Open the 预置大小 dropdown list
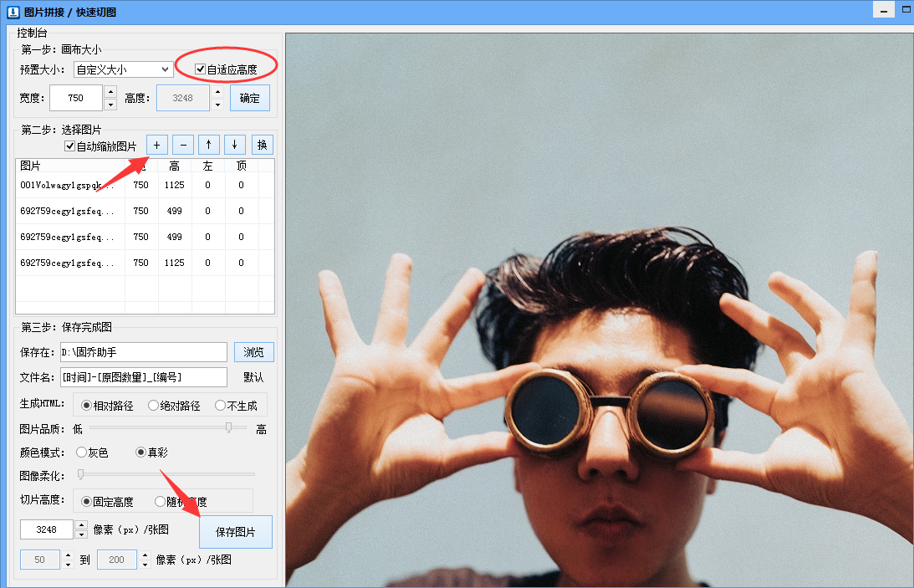Viewport: 914px width, 588px height. click(x=165, y=69)
